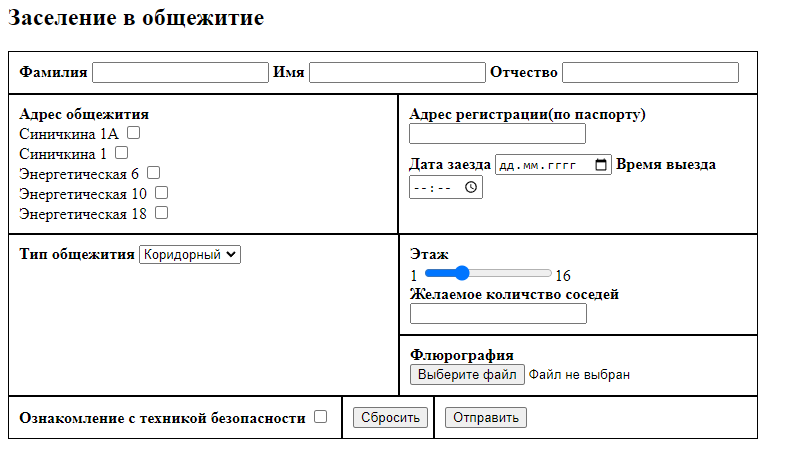Mark the Энергетическая 18 checkbox

click(x=161, y=213)
